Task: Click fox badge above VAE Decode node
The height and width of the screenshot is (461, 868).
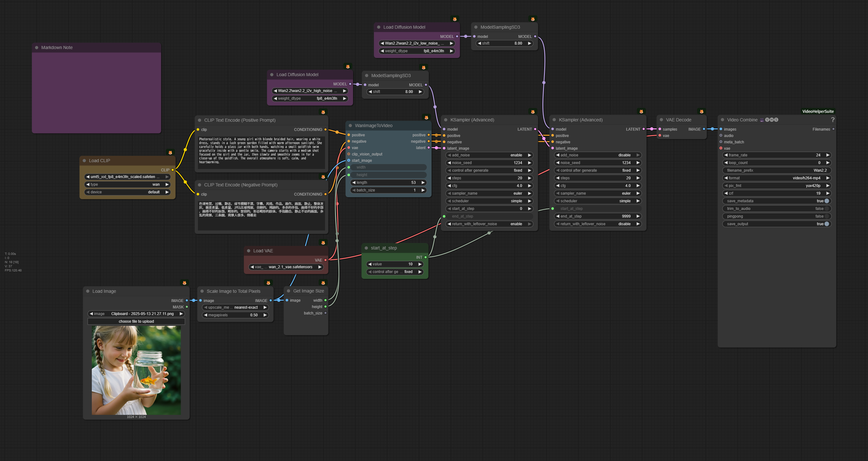Action: (x=701, y=112)
